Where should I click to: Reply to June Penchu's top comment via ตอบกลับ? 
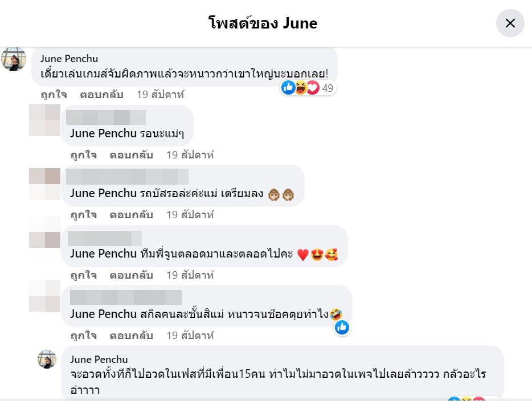(101, 95)
